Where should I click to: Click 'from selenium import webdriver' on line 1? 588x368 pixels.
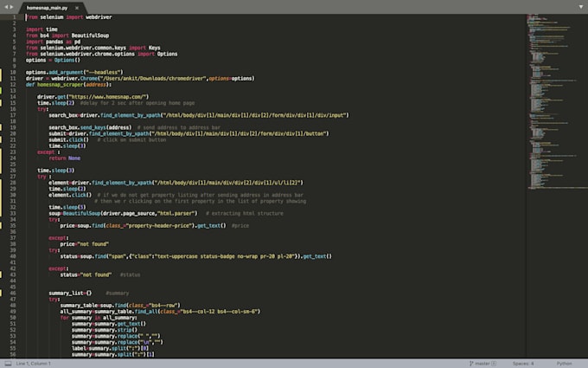pyautogui.click(x=68, y=17)
